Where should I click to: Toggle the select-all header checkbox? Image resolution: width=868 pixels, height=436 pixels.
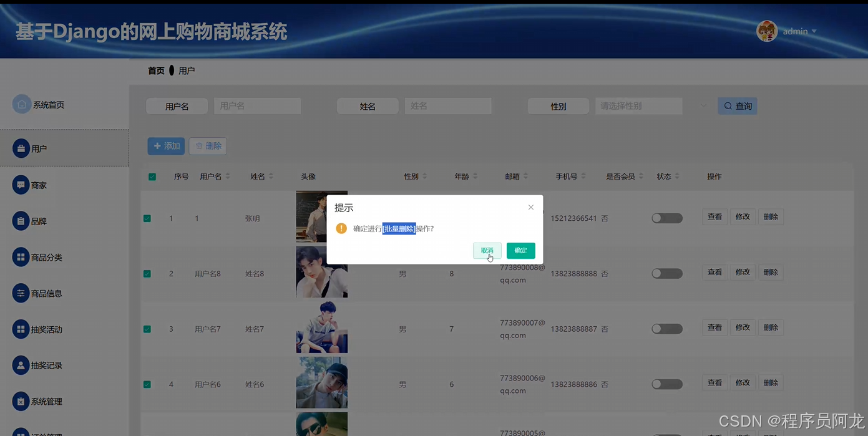(x=152, y=177)
